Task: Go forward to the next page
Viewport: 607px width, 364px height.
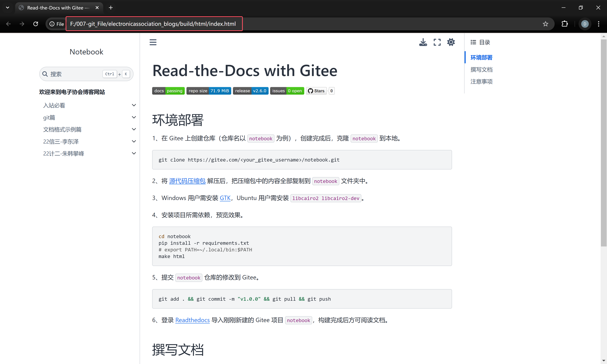Action: pos(22,24)
